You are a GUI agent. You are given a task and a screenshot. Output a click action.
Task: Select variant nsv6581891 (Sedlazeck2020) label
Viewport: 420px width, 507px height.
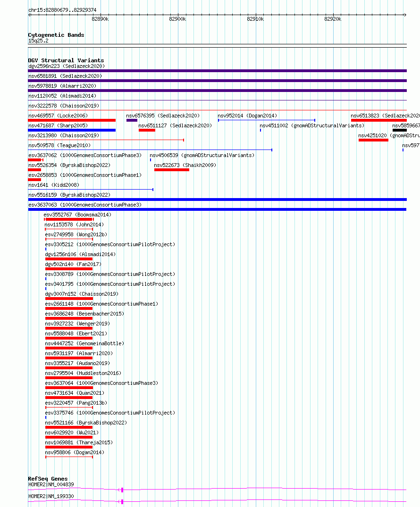coord(65,76)
